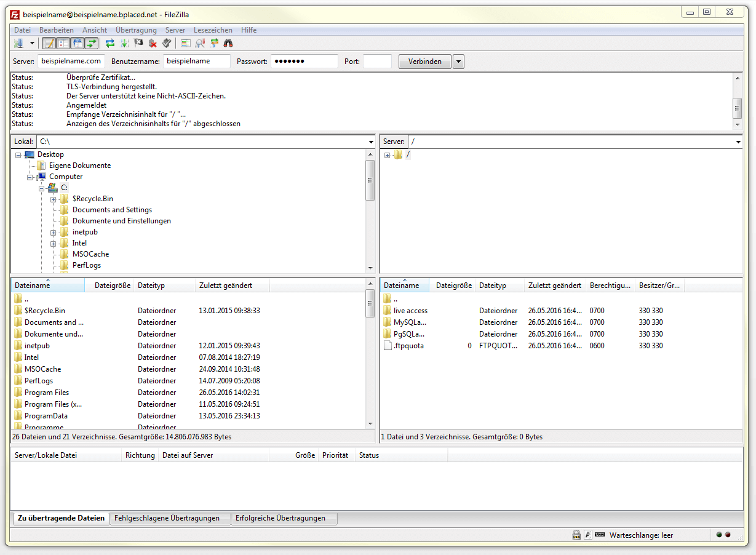Click the Verbinden button
The image size is (756, 555).
tap(425, 62)
